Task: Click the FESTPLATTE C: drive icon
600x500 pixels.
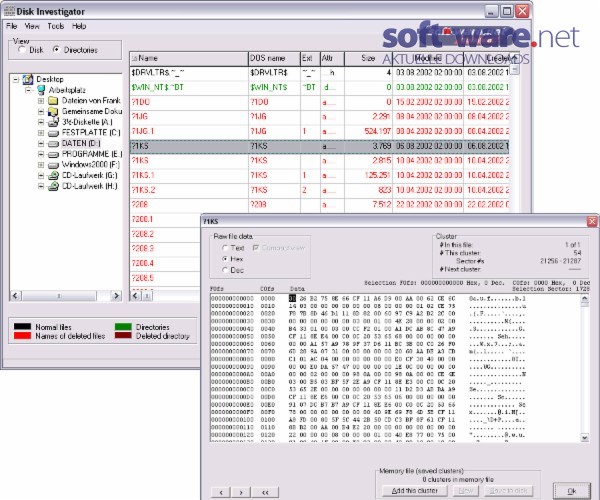Action: tap(53, 133)
